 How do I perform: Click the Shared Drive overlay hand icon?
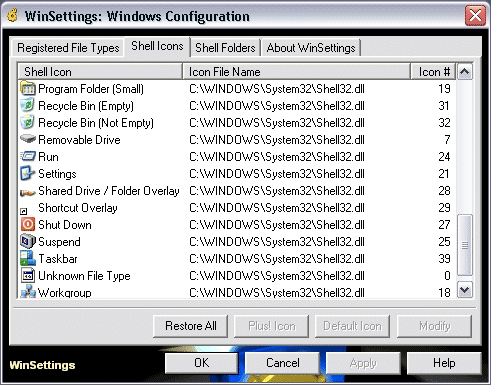[x=28, y=192]
